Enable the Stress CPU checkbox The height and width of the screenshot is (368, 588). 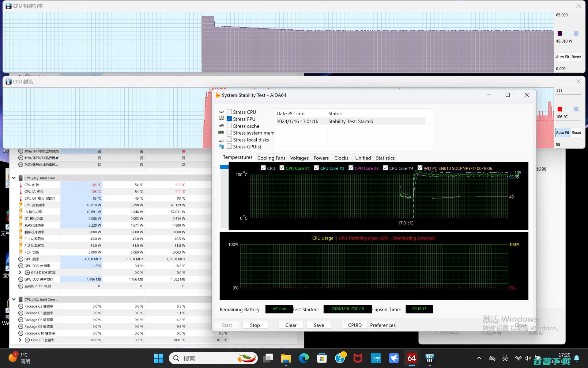[x=229, y=112]
